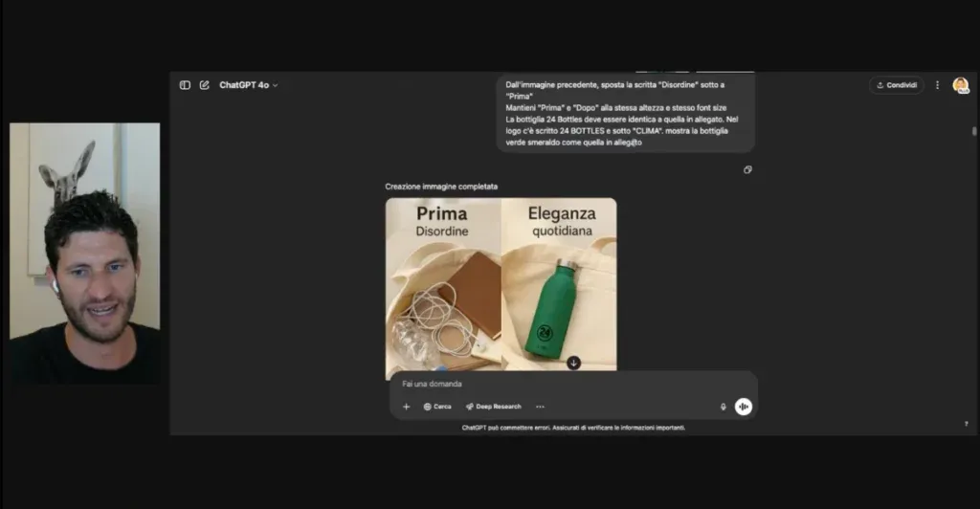Open the three-dot options menu at top right
Image resolution: width=980 pixels, height=509 pixels.
click(x=937, y=85)
